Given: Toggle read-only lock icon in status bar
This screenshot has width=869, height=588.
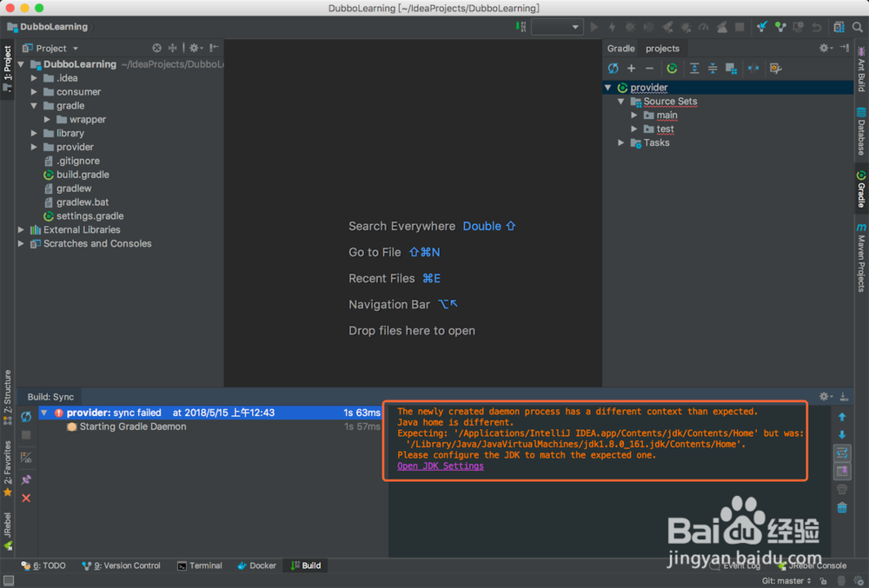Looking at the screenshot, I should (x=824, y=581).
